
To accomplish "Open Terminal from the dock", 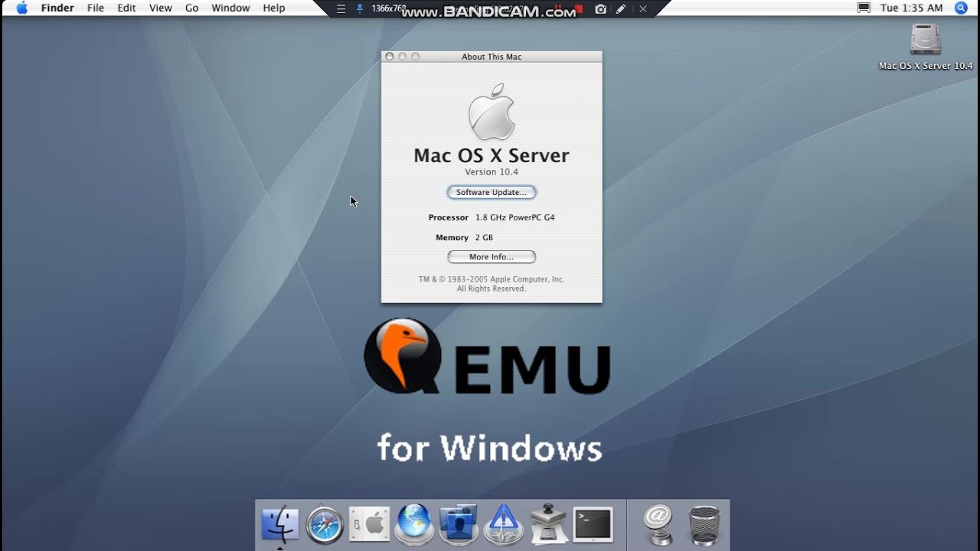I will [x=593, y=525].
